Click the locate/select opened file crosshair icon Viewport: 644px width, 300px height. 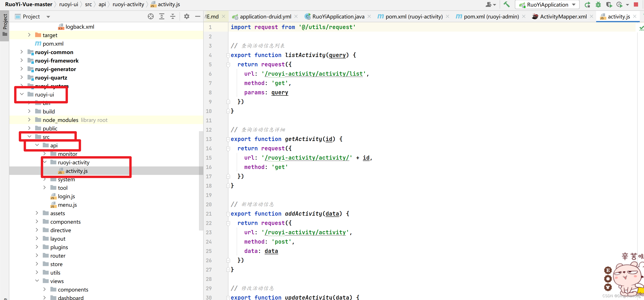151,17
